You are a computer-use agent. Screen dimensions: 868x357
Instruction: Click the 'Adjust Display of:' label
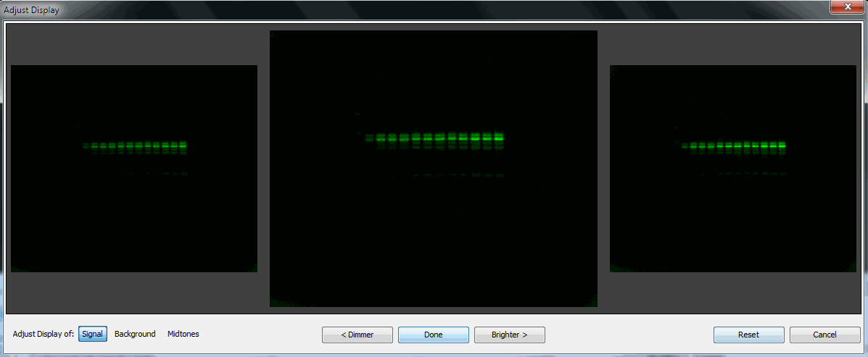[43, 334]
